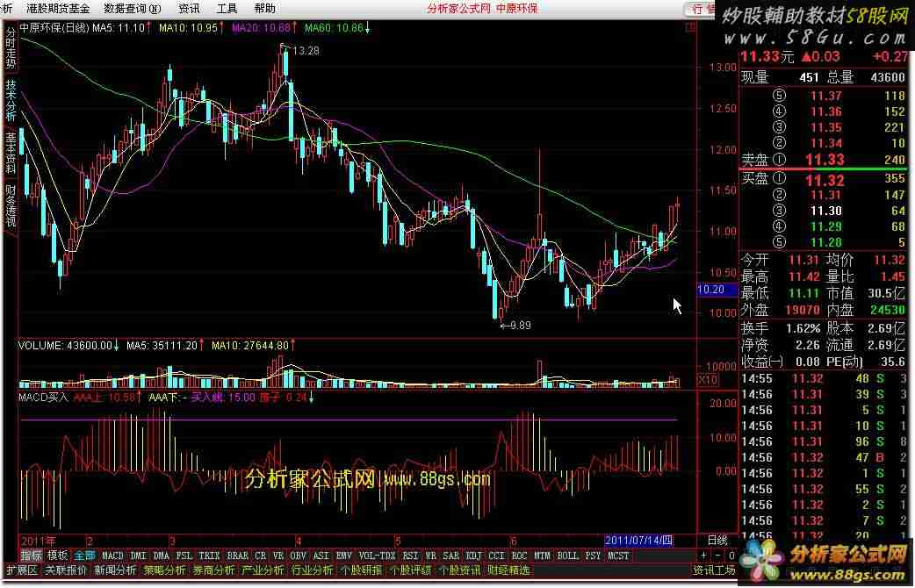
Task: Open 策略分析 tab
Action: click(x=165, y=570)
